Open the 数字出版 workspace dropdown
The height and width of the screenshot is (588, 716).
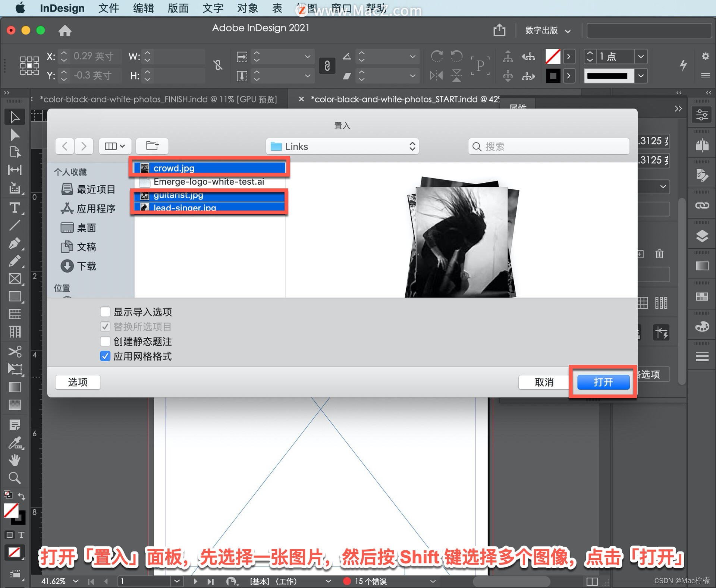coord(547,31)
